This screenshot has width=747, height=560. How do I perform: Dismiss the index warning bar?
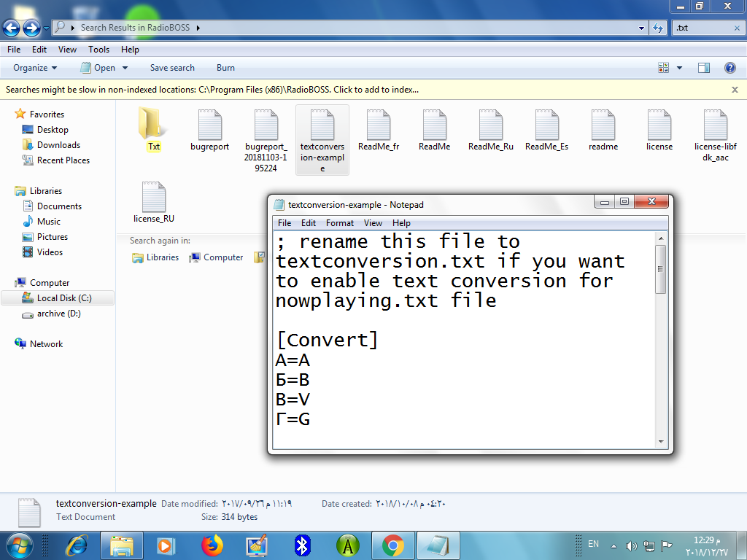(735, 90)
